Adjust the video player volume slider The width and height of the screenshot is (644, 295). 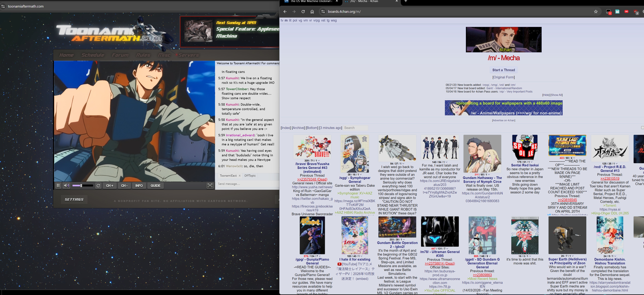(81, 186)
